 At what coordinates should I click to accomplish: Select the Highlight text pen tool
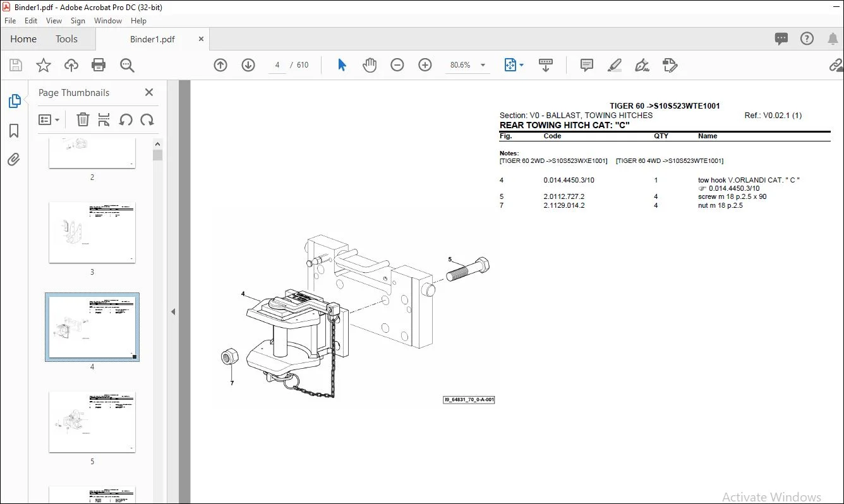[614, 65]
